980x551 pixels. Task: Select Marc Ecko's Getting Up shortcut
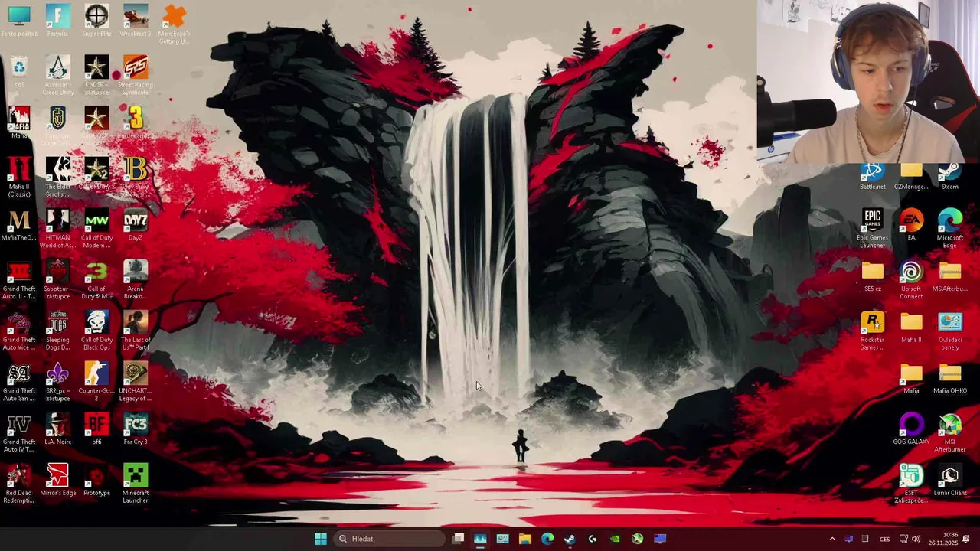[175, 24]
